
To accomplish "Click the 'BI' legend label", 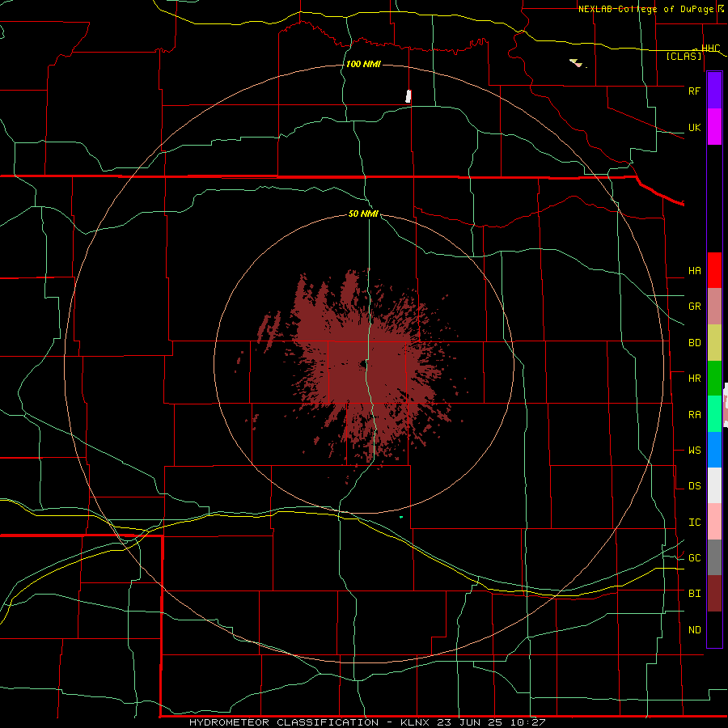I will pos(694,594).
